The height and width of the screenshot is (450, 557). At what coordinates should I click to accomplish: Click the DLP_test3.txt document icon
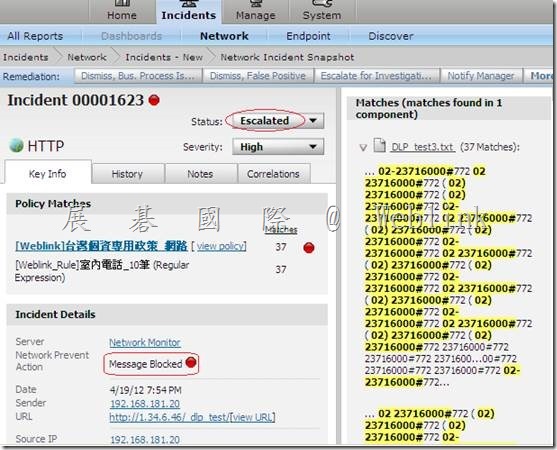[x=379, y=146]
